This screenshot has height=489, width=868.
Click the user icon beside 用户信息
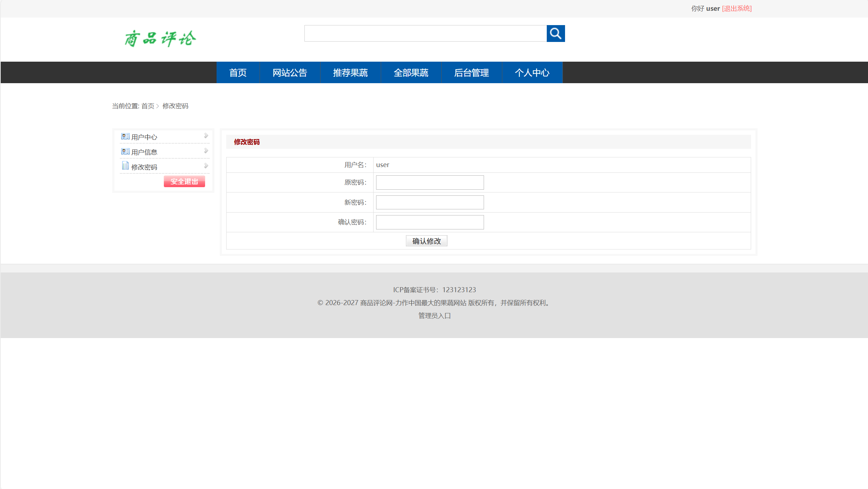click(x=125, y=151)
